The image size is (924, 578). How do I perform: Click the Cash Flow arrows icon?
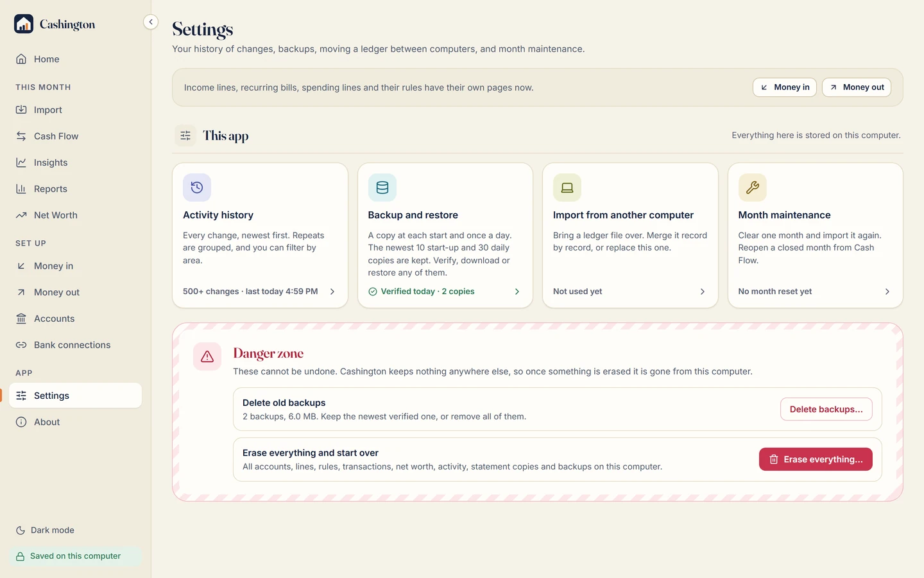click(21, 136)
